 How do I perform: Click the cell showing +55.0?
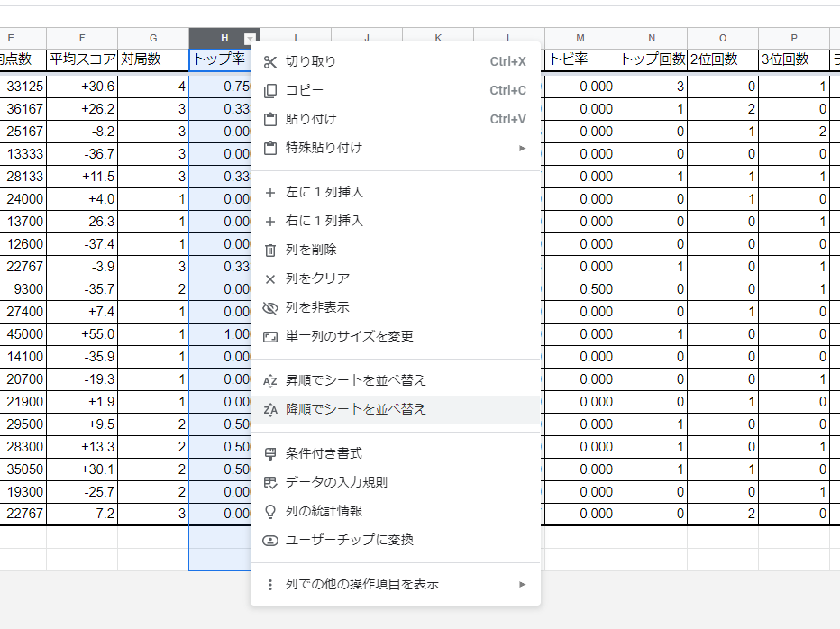click(82, 334)
